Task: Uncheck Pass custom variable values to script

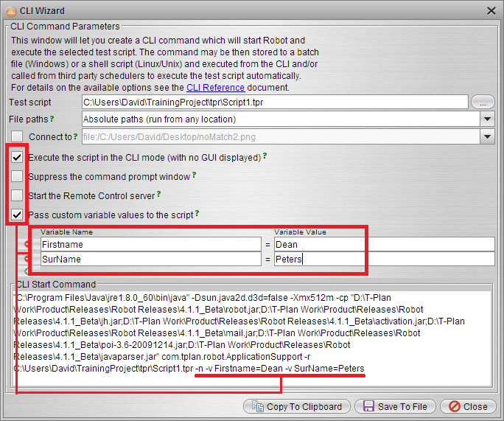Action: coord(17,215)
